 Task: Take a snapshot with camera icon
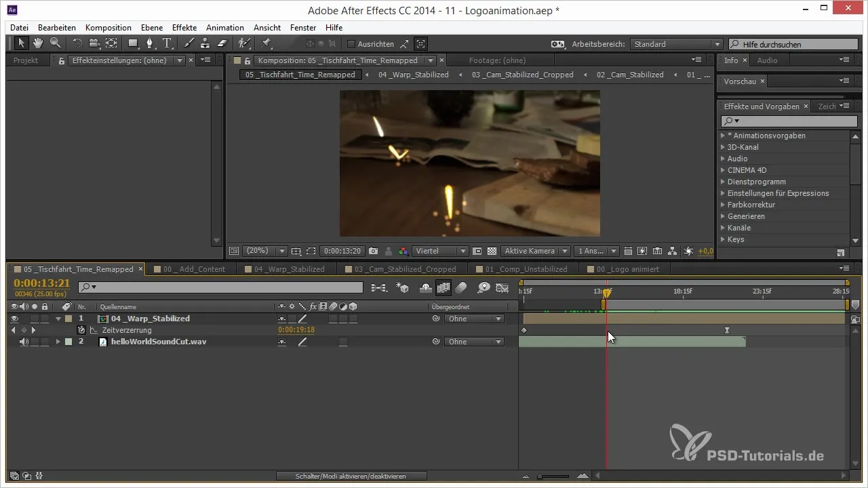pyautogui.click(x=373, y=251)
